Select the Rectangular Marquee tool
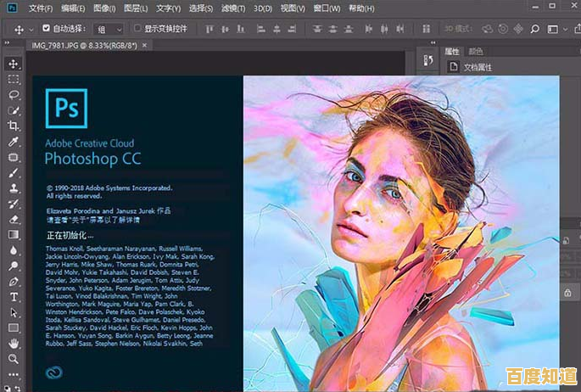Screen dimensions: 581x392 pyautogui.click(x=14, y=79)
